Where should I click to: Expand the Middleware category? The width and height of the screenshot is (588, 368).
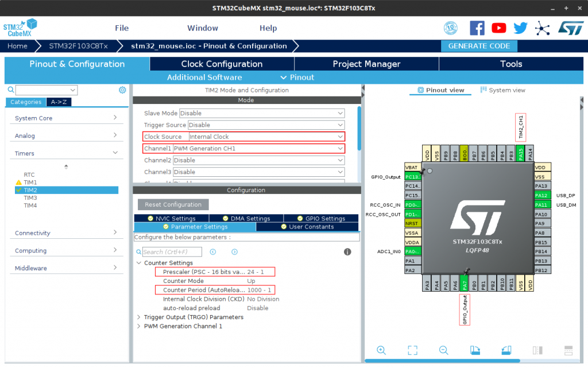(67, 268)
